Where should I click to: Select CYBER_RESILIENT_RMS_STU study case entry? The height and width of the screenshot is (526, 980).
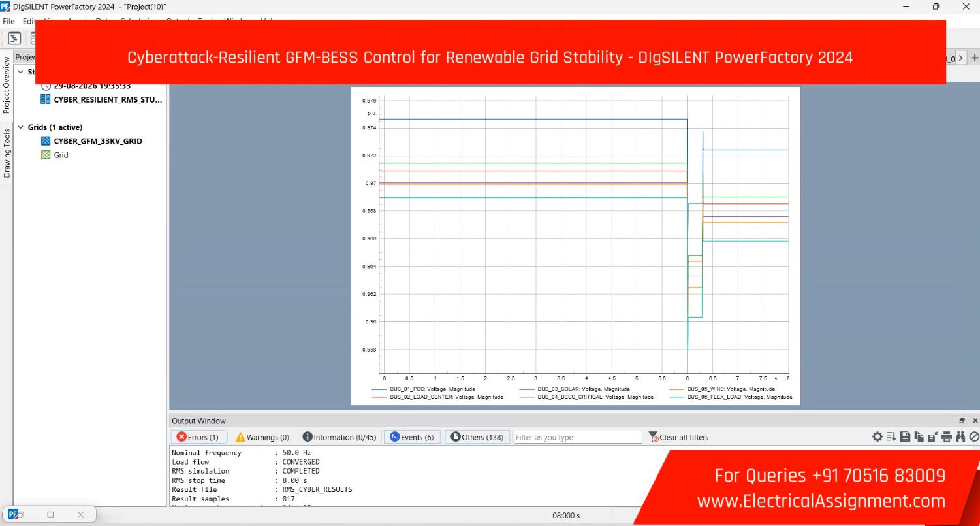click(x=108, y=100)
